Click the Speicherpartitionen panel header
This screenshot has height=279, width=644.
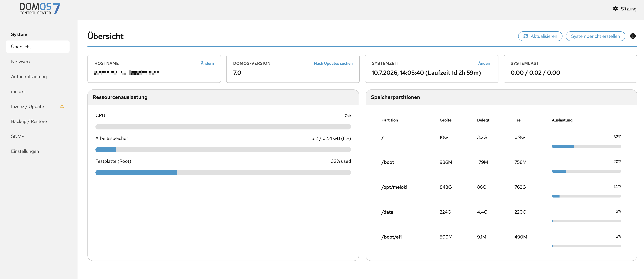501,97
